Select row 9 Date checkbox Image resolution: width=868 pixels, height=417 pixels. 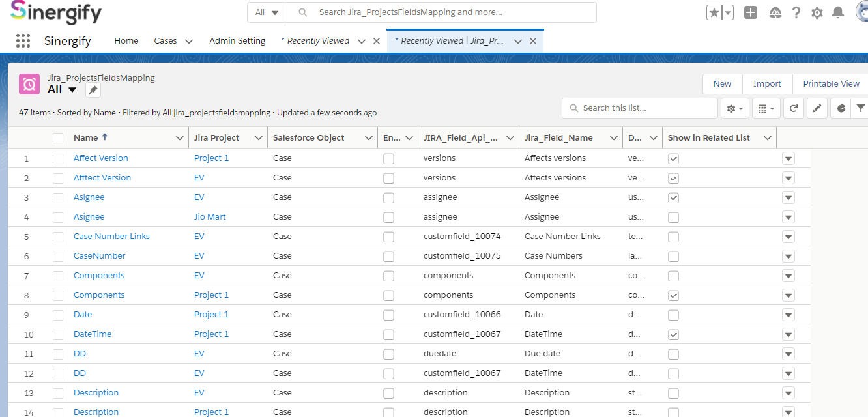click(x=58, y=315)
